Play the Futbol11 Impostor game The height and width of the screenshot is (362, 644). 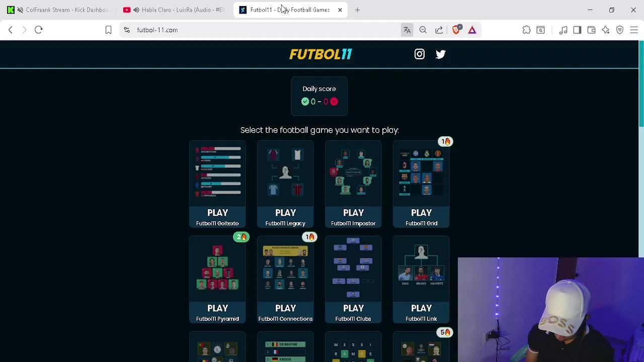click(x=353, y=185)
